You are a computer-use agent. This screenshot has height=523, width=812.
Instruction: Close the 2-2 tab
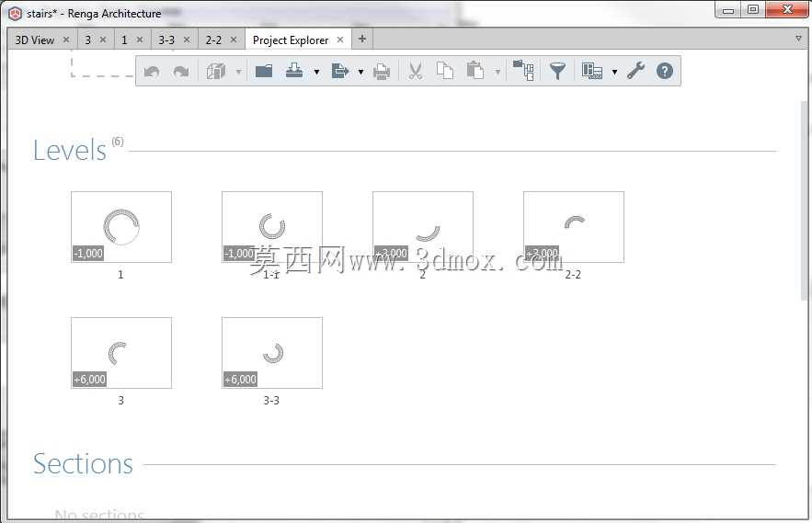[x=234, y=40]
